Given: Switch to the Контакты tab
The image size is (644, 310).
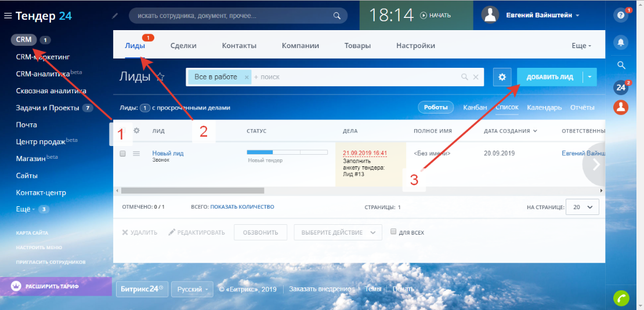Looking at the screenshot, I should 239,46.
